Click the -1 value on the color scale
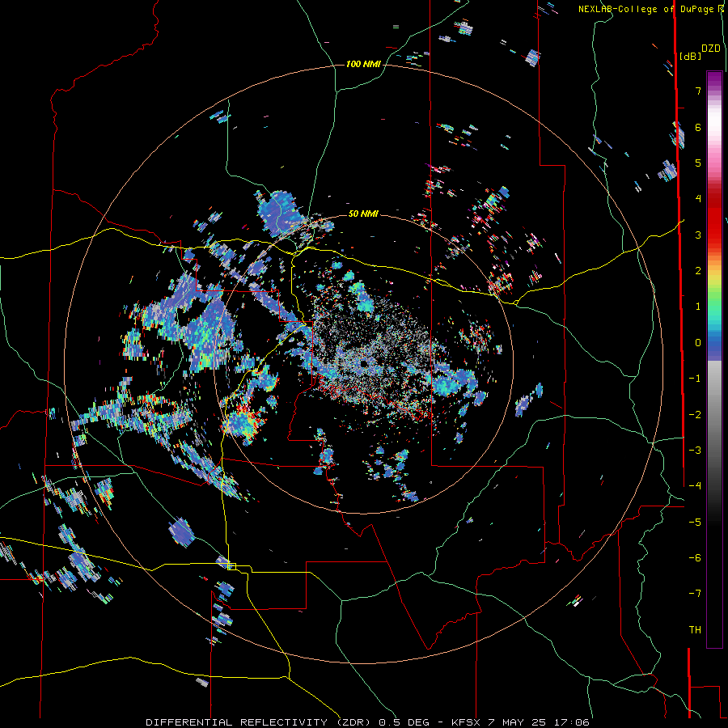This screenshot has width=728, height=728. [695, 379]
